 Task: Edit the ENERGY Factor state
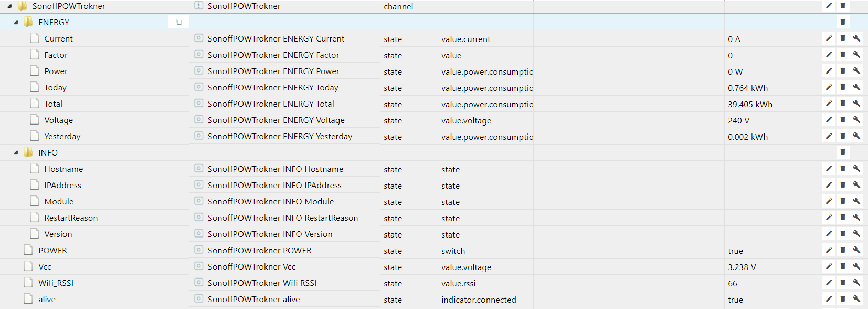click(829, 55)
